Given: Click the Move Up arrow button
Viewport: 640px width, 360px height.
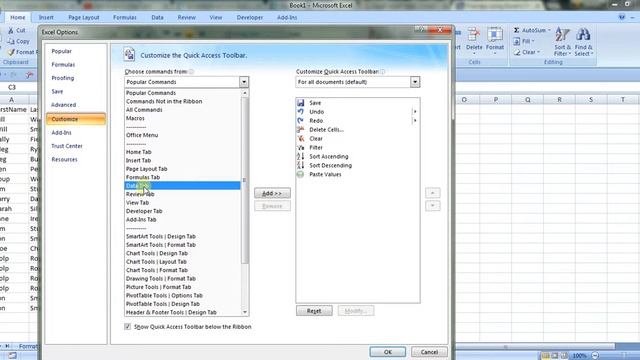Looking at the screenshot, I should 433,193.
